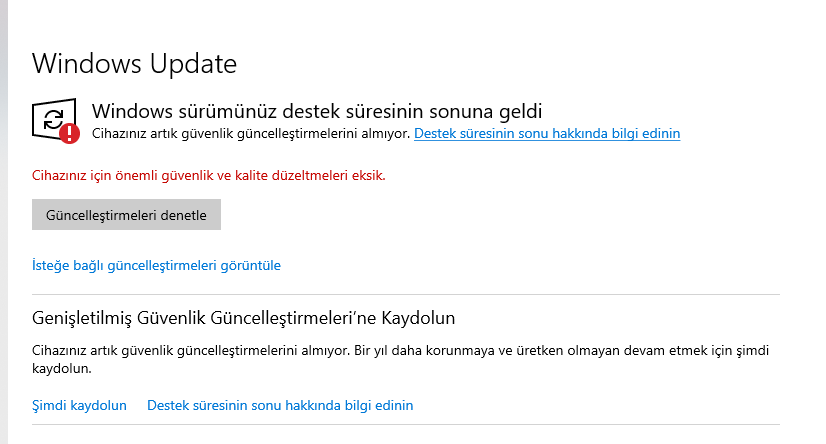This screenshot has height=444, width=826.
Task: Open 'İsteğe bağlı güncelleştirmeleri görüntüle' link
Action: pyautogui.click(x=156, y=265)
